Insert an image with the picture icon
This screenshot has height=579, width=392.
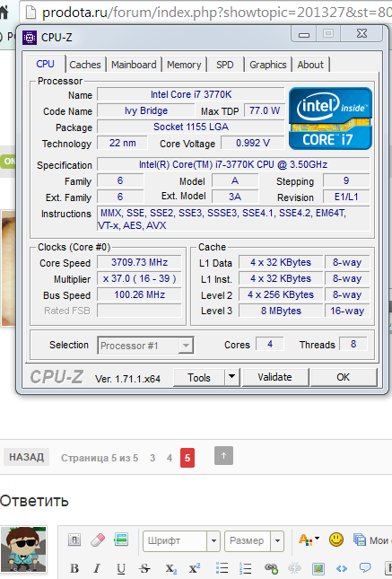[x=318, y=568]
